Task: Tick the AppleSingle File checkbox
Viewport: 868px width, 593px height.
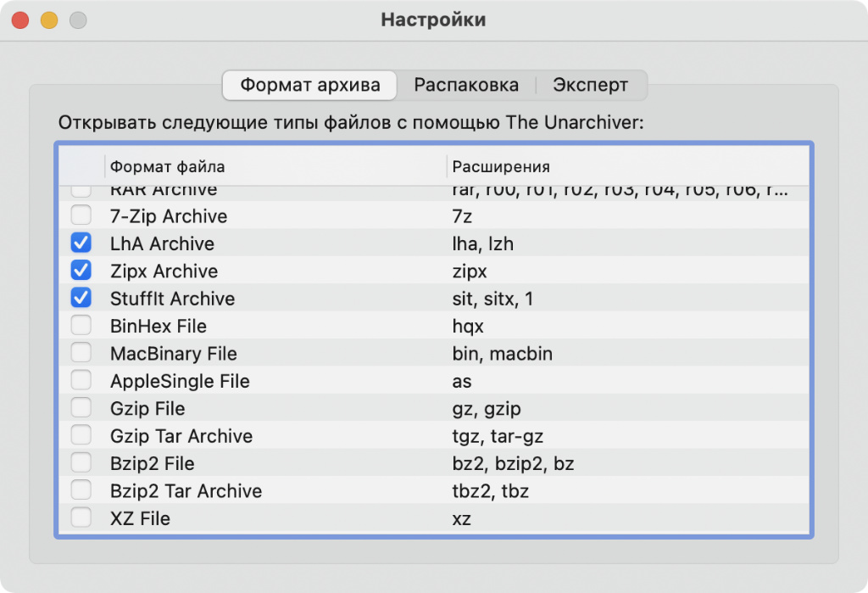Action: pos(81,381)
